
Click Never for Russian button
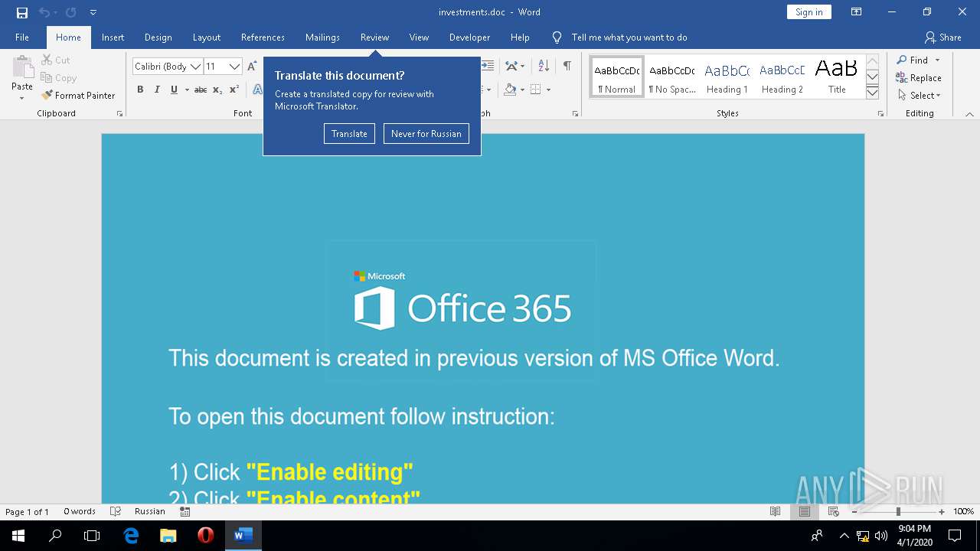[x=426, y=134]
